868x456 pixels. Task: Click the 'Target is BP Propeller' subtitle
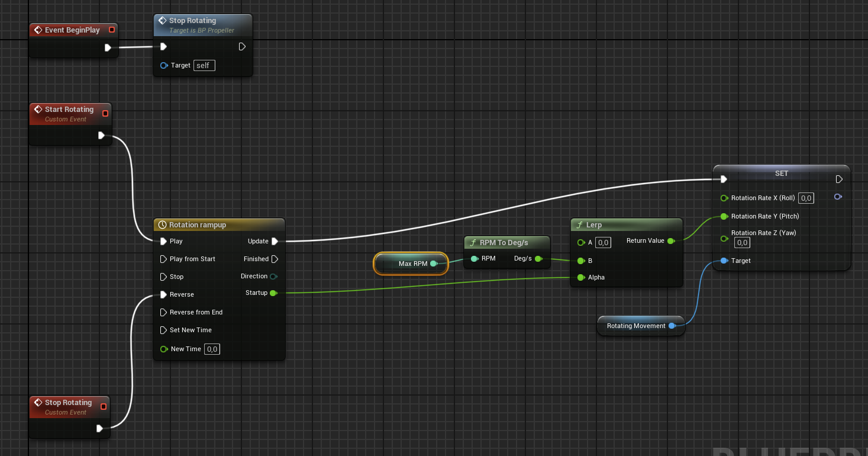pos(202,30)
